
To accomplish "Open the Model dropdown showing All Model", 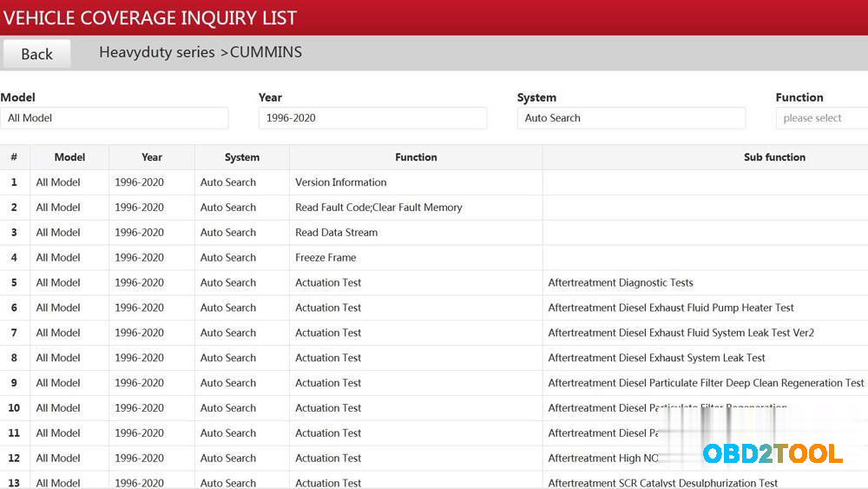I will (x=114, y=118).
